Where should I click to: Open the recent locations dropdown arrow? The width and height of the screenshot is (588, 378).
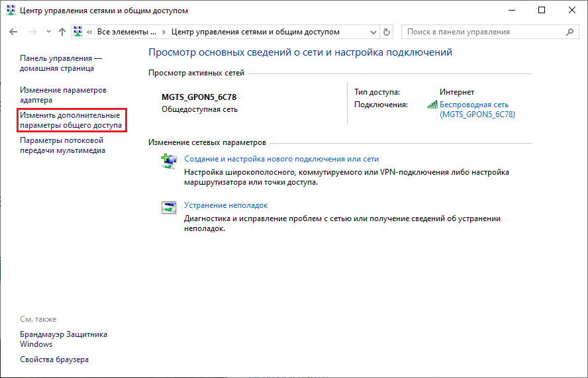pos(48,32)
